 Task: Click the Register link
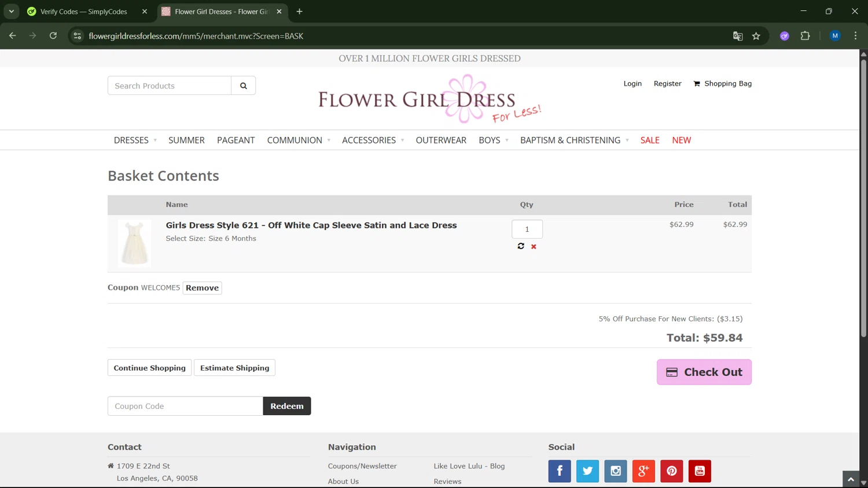coord(667,83)
